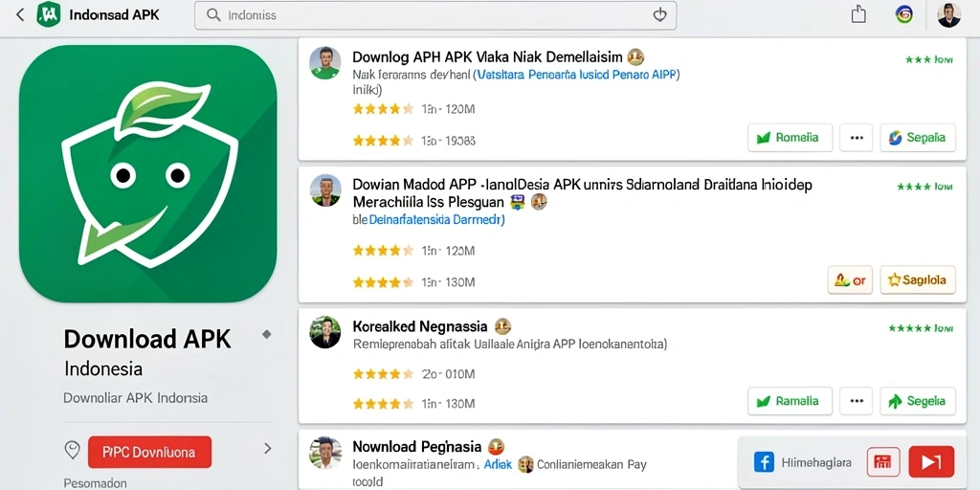Select the Indonesia subtitle text
This screenshot has width=980, height=490.
(103, 368)
